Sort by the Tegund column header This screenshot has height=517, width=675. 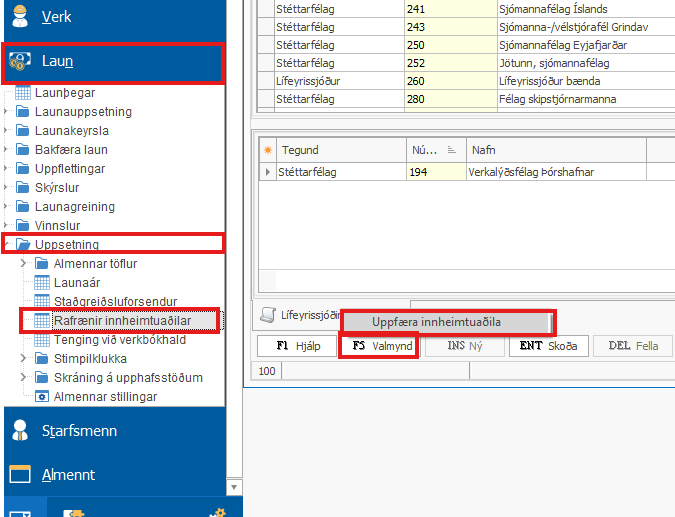[x=340, y=150]
